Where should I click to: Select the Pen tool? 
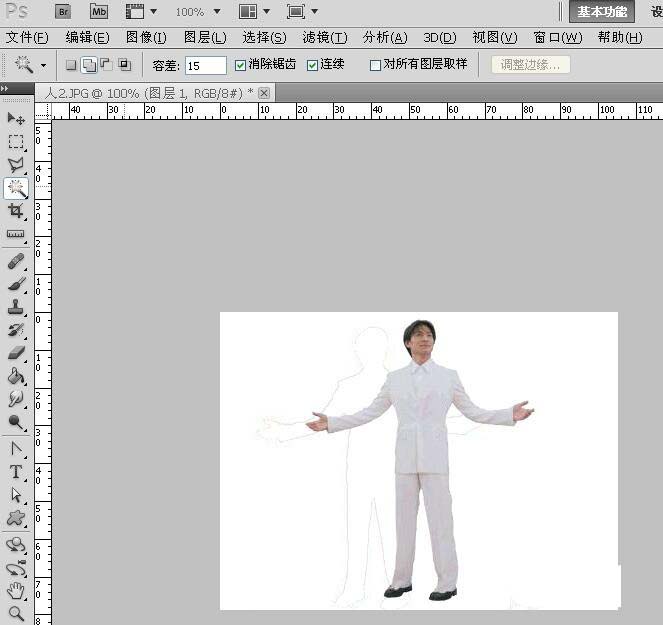pos(16,449)
